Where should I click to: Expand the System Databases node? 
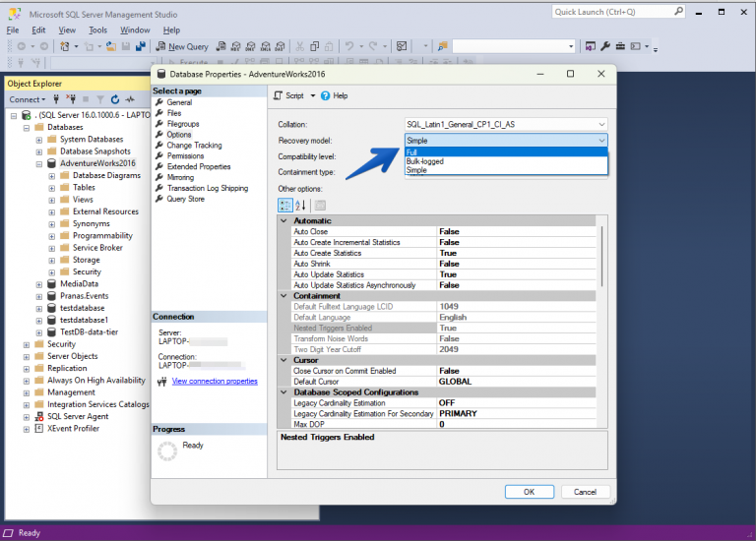(x=39, y=140)
